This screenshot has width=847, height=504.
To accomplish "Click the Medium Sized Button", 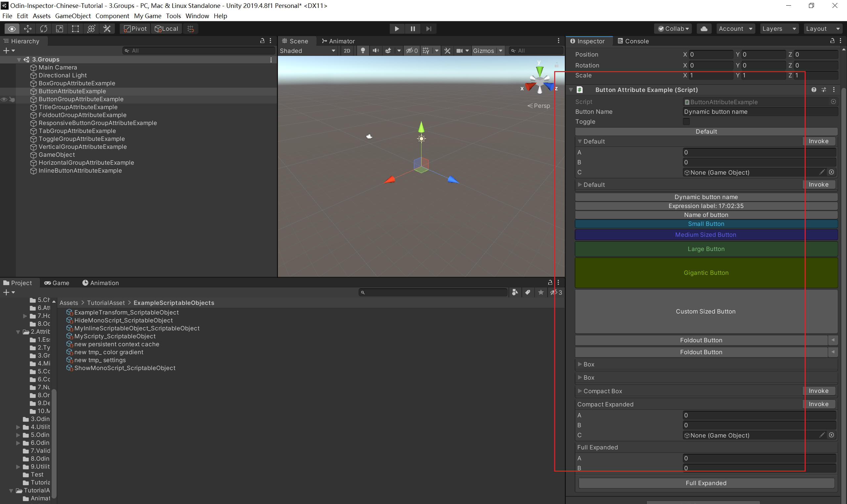I will point(706,235).
